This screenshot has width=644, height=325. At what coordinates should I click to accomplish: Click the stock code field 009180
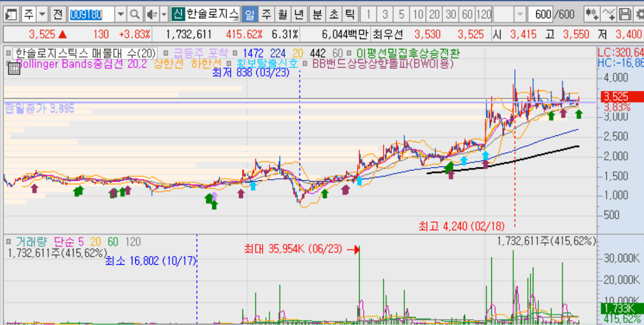[91, 15]
